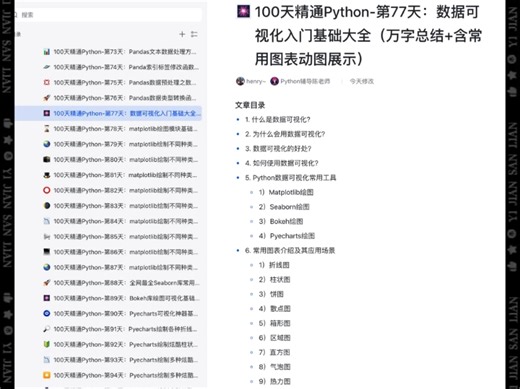The height and width of the screenshot is (389, 520).
Task: Click the magnifier icon of 第91天
Action: tap(47, 329)
